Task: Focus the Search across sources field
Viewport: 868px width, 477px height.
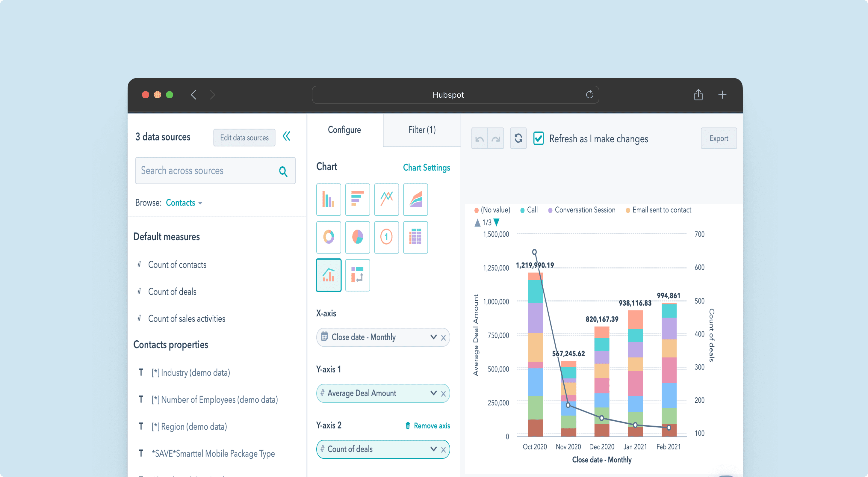Action: [x=215, y=170]
